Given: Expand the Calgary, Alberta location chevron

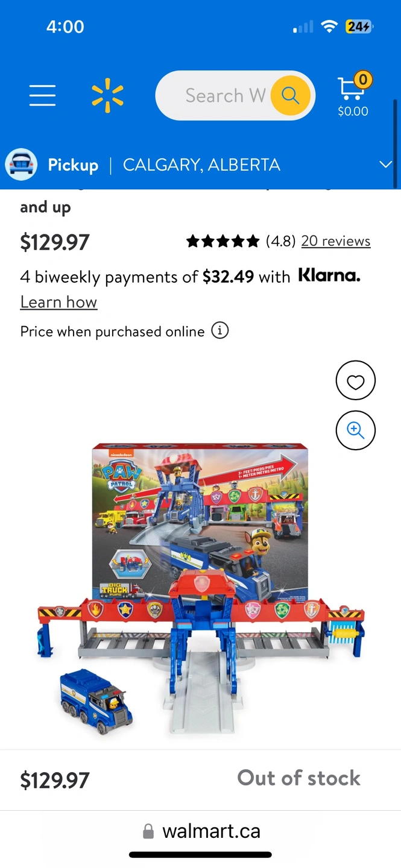Looking at the screenshot, I should 385,165.
